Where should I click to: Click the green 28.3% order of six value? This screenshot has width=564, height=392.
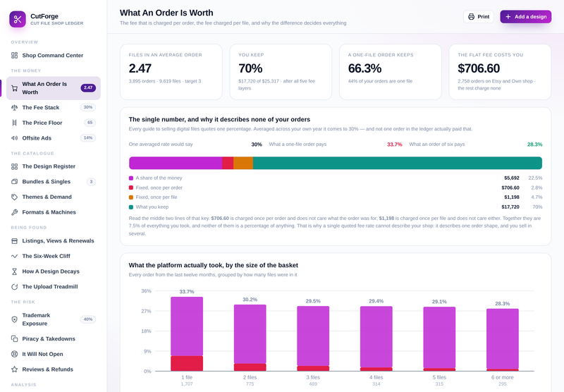535,145
